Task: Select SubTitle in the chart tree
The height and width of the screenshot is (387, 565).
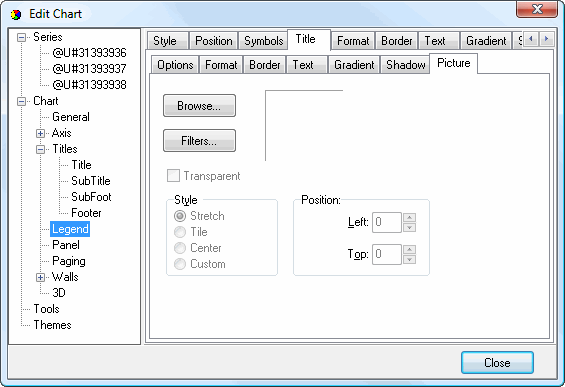Action: 91,181
